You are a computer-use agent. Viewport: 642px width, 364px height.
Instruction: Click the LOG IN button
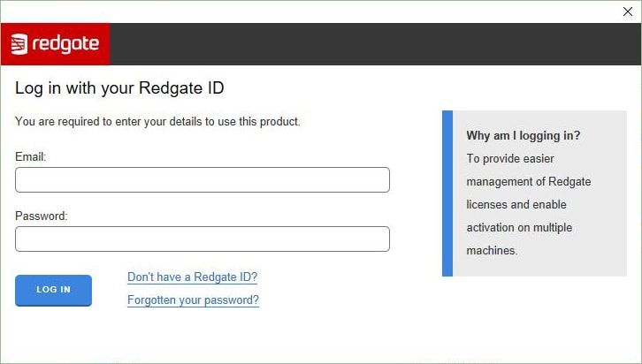(x=54, y=290)
